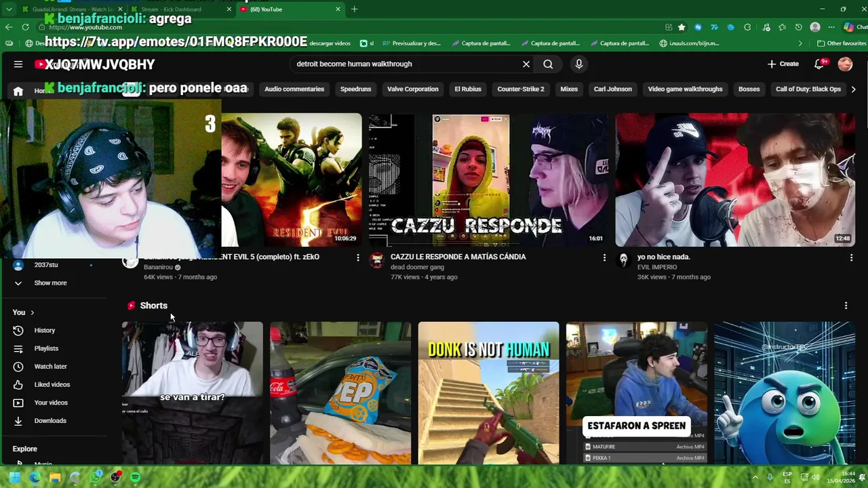
Task: Open the Create menu
Action: pos(783,64)
